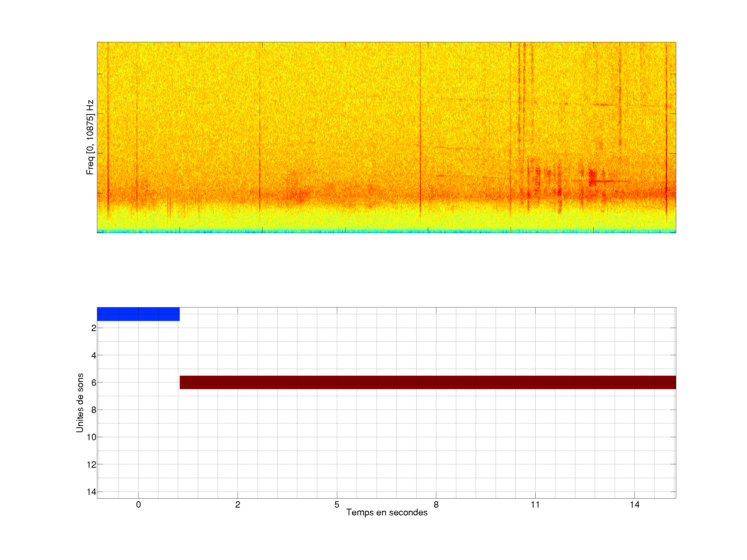The height and width of the screenshot is (560, 747).
Task: Click y-axis tick label 12 on lower plot
Action: tap(92, 465)
